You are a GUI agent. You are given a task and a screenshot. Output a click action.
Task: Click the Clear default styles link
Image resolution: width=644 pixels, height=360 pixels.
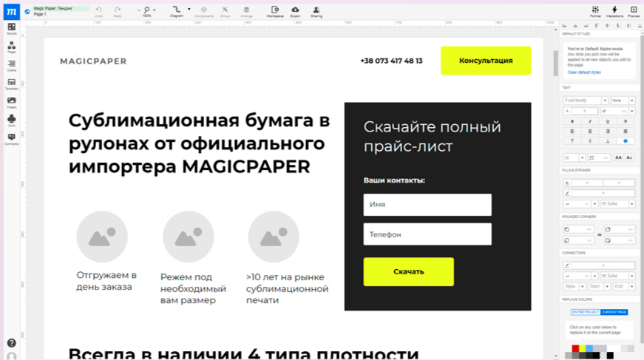584,72
